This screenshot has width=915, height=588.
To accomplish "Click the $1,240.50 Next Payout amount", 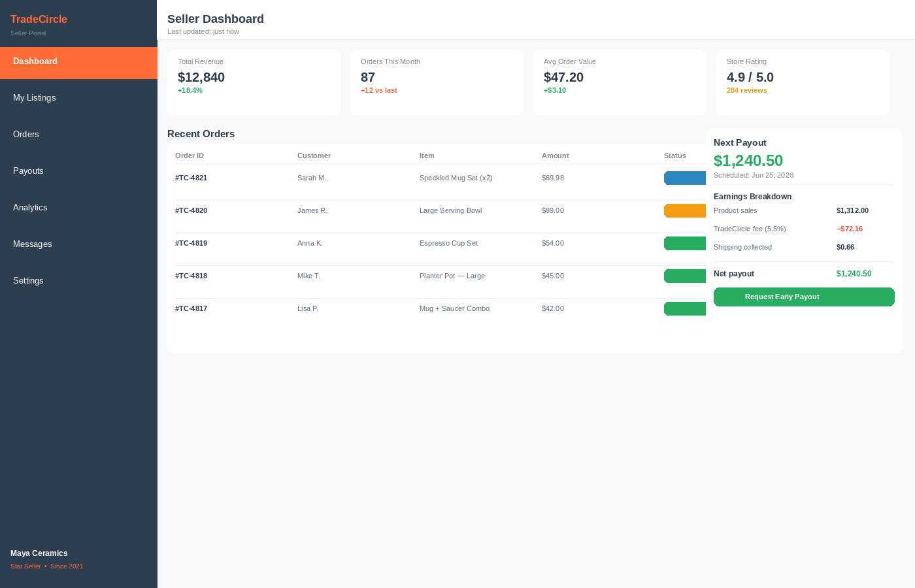I will [x=748, y=161].
